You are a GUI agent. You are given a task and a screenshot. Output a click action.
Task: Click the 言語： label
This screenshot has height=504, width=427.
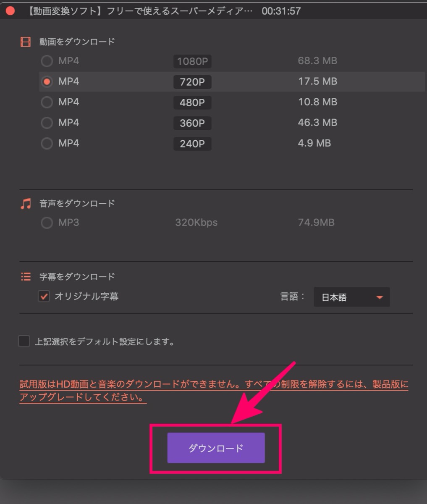pyautogui.click(x=293, y=297)
